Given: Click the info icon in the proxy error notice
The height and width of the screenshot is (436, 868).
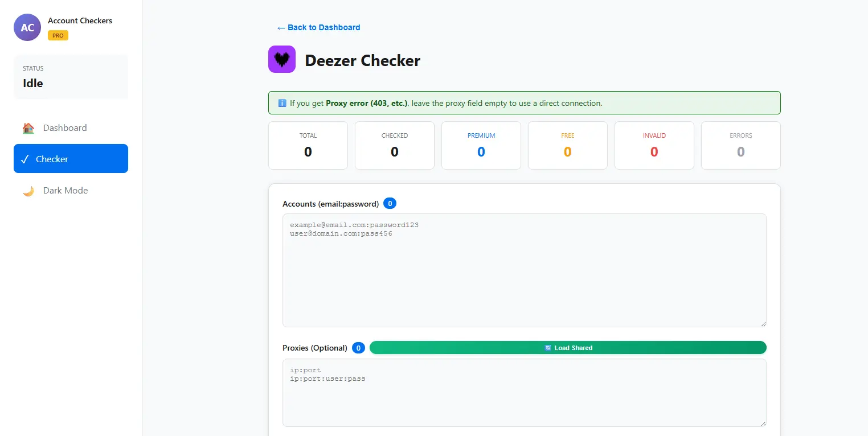Looking at the screenshot, I should point(282,103).
